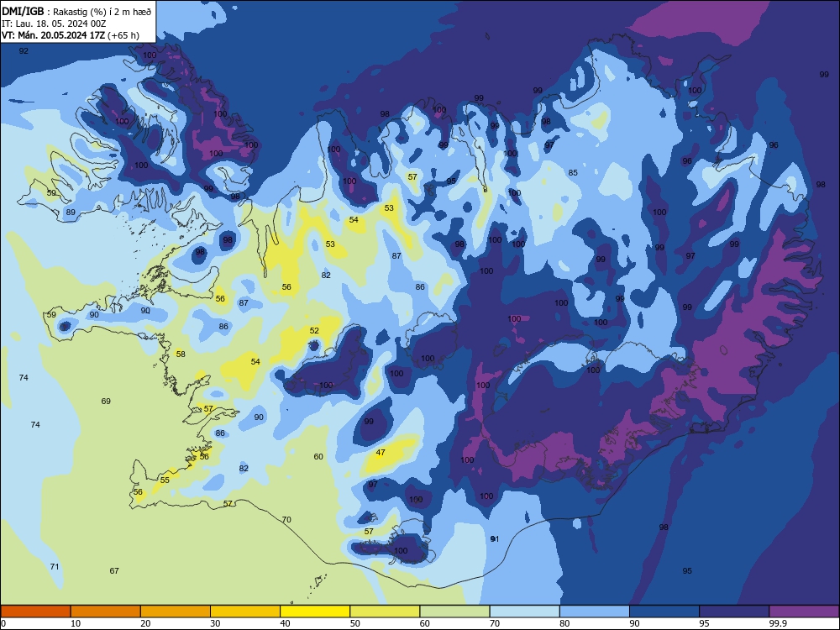Click the map value '85' in the north
Screen dimensions: 840x630
click(x=573, y=172)
